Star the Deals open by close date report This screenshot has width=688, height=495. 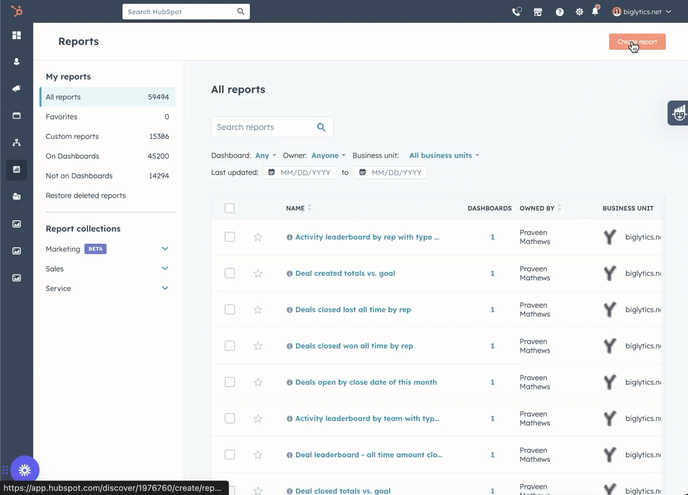tap(258, 382)
